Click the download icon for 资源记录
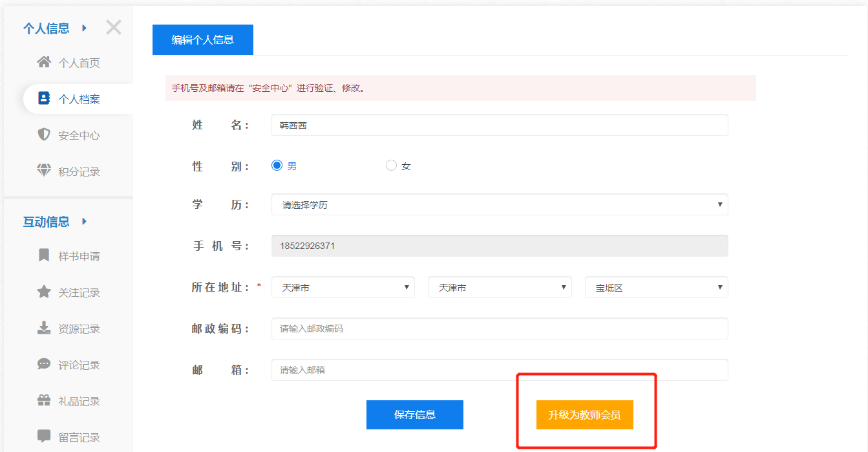The width and height of the screenshot is (868, 452). (43, 328)
